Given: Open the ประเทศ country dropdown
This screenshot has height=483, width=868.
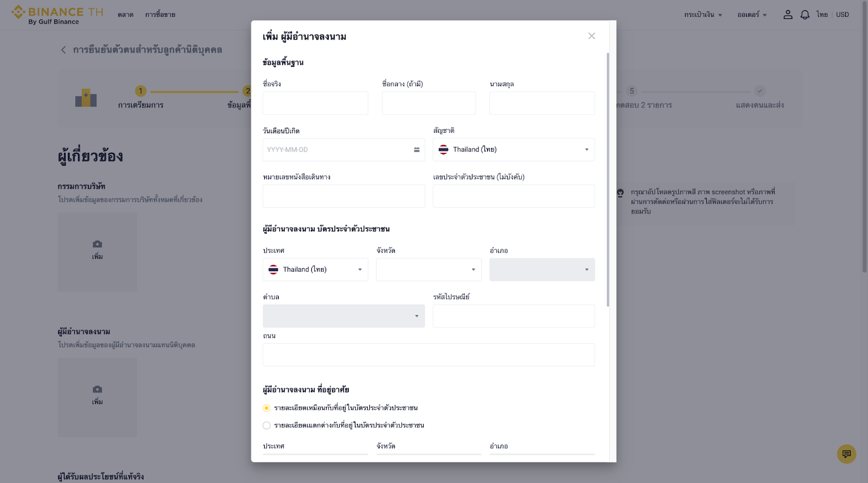Looking at the screenshot, I should 315,269.
